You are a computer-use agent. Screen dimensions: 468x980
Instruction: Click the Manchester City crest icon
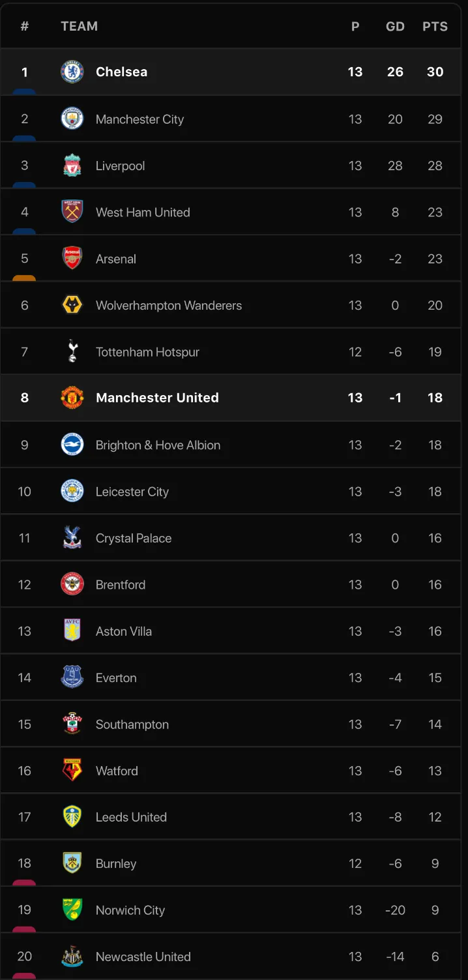pyautogui.click(x=72, y=119)
